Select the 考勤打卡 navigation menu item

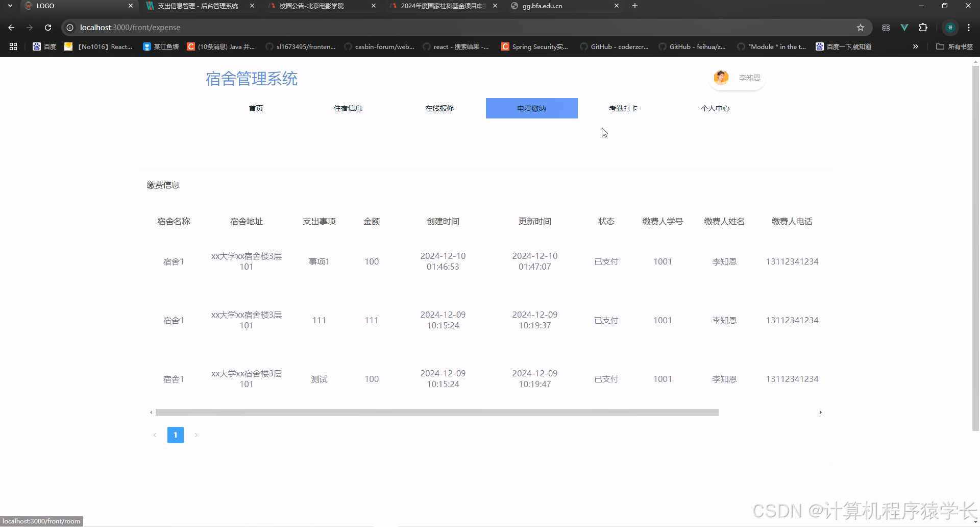click(x=623, y=108)
